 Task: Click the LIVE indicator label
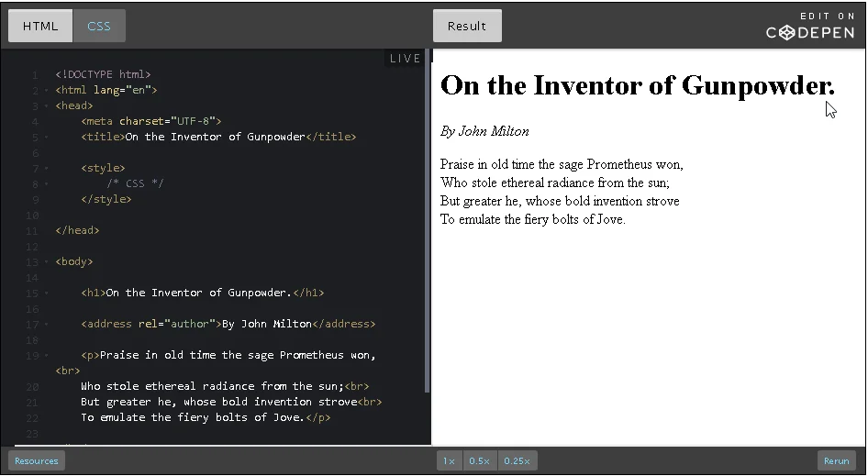tap(405, 59)
